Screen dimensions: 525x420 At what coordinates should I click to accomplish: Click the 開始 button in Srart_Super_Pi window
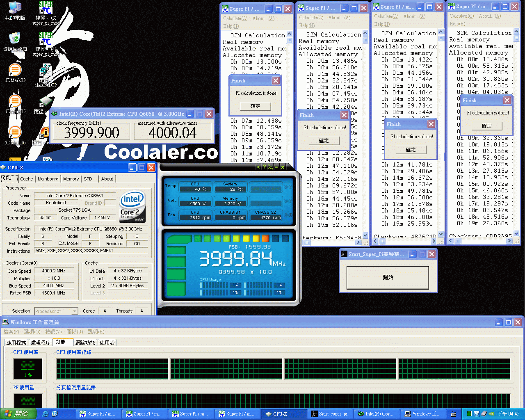coord(388,278)
